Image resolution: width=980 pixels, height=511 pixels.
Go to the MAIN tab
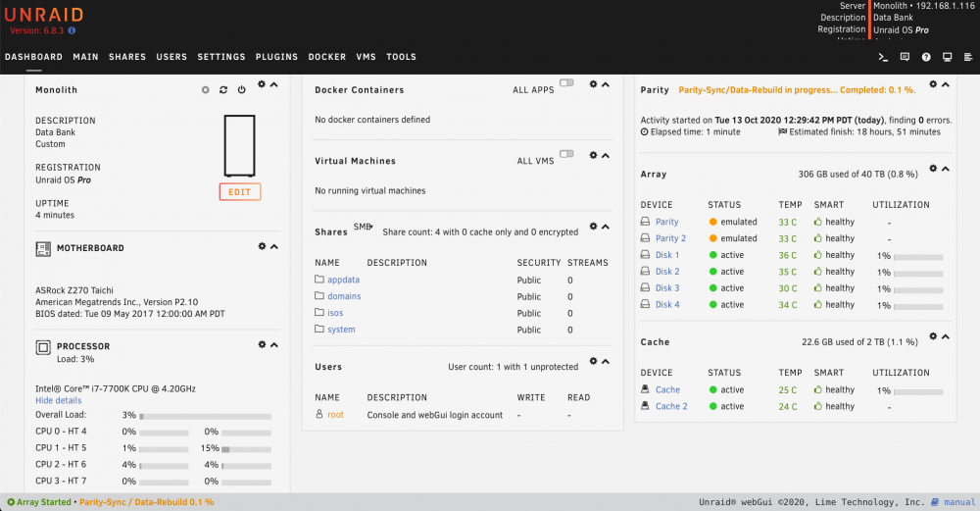click(85, 57)
